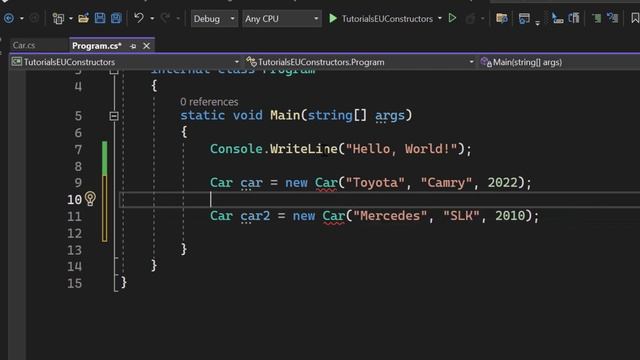Open the Debug configuration dropdown
640x360 pixels.
coord(214,19)
